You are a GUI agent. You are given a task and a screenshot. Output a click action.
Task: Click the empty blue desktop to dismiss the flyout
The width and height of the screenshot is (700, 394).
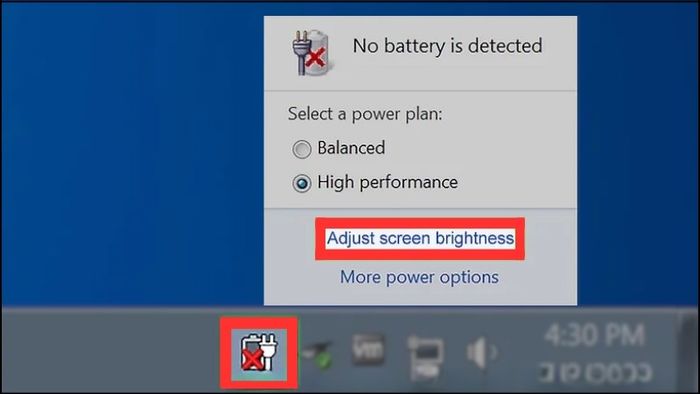(129, 152)
